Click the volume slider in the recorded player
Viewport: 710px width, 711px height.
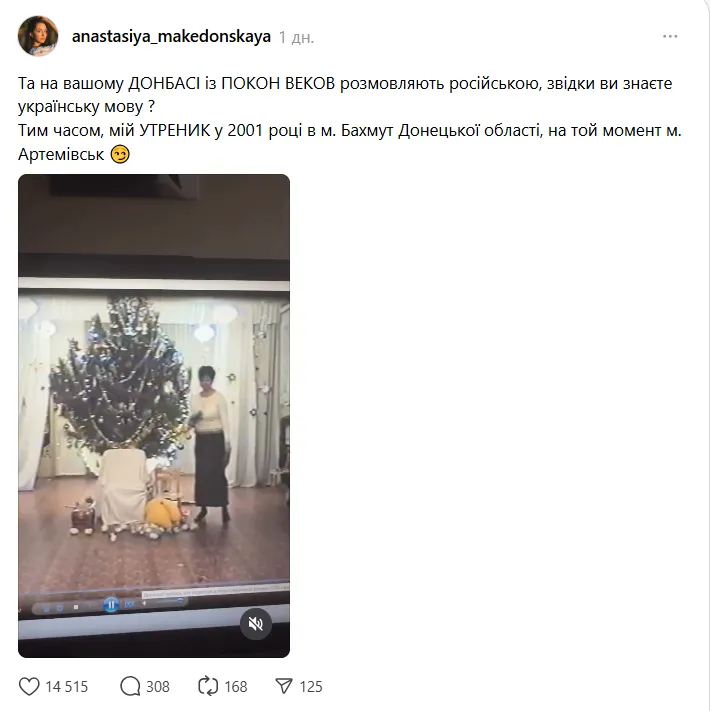[x=165, y=602]
